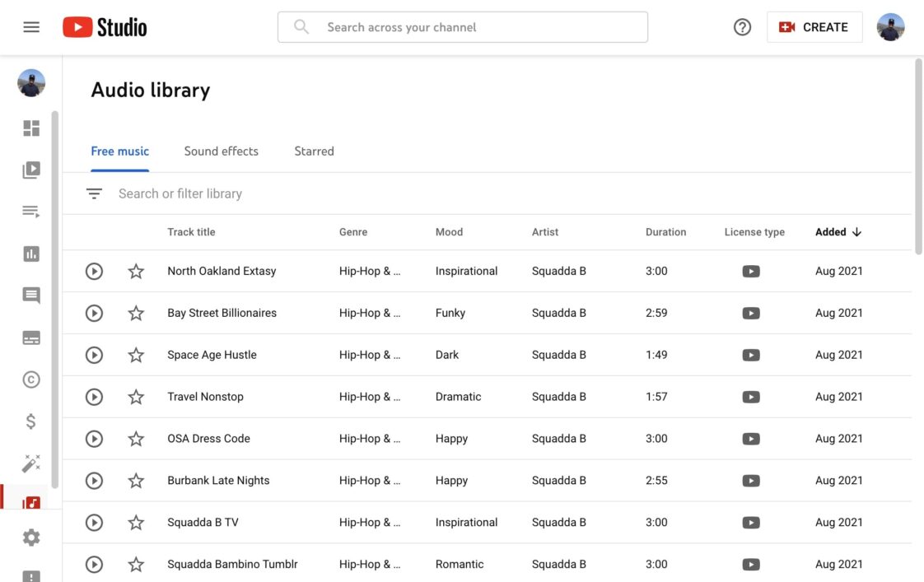The image size is (924, 582).
Task: Click the search across your channel field
Action: coord(463,26)
